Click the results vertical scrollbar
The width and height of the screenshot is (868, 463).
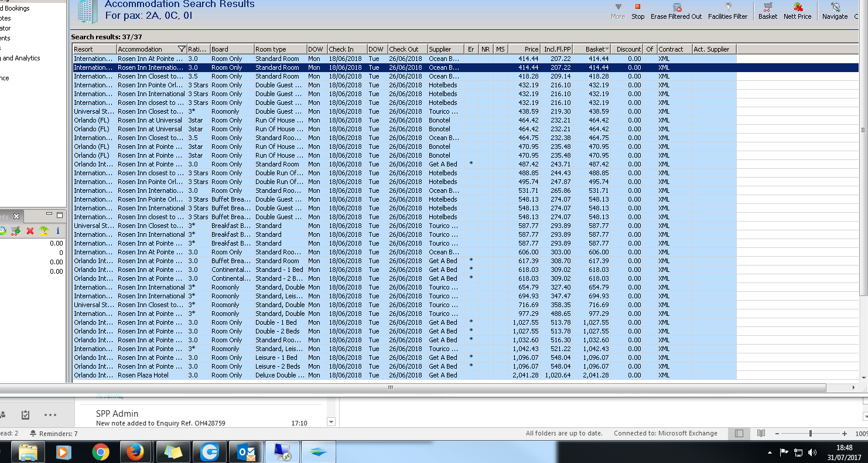863,130
